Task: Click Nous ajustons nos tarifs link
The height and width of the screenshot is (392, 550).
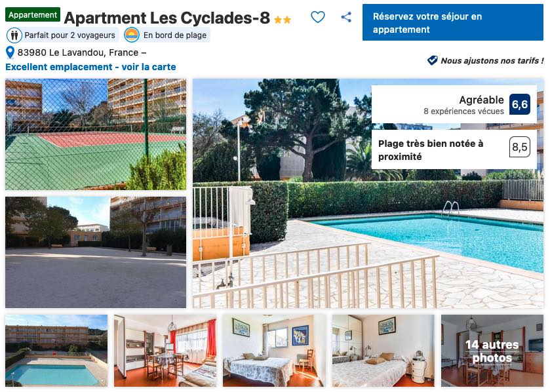Action: tap(492, 61)
